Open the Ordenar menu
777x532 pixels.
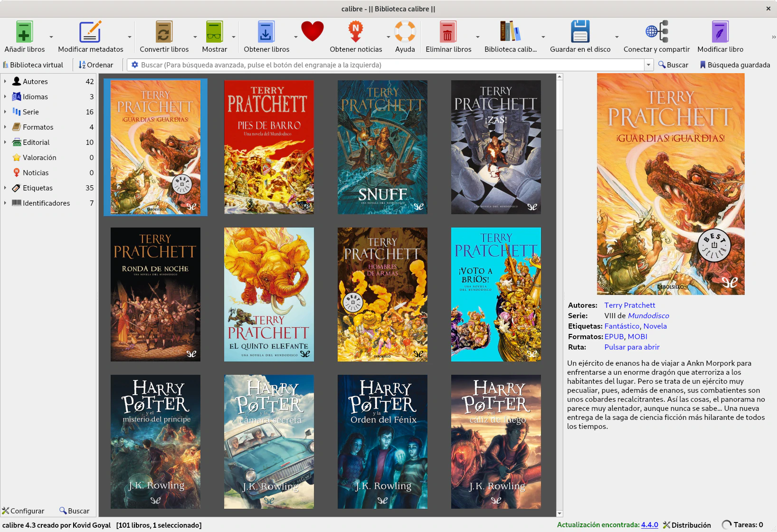click(x=96, y=65)
